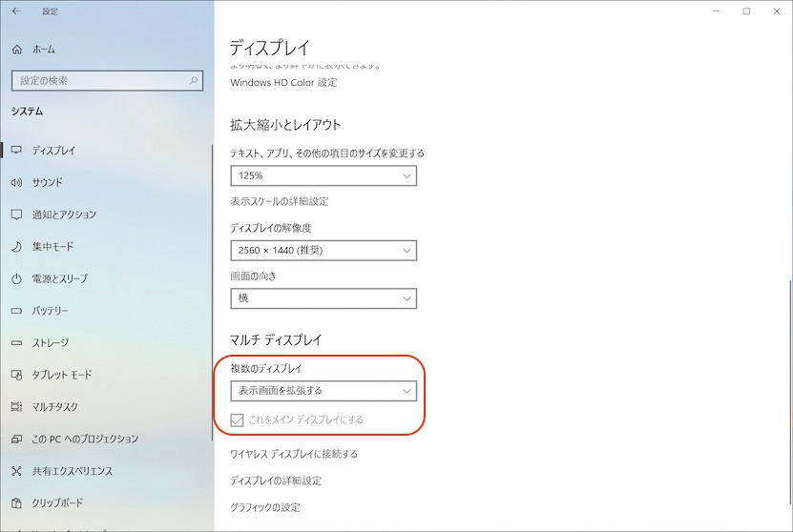Open the 横 orientation dropdown

tap(323, 298)
